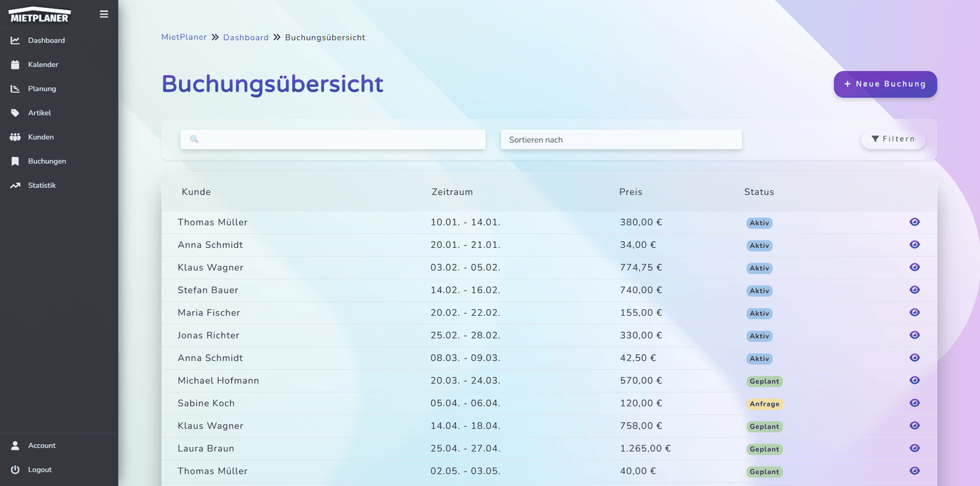The image size is (980, 486).
Task: Click the Artikel tag icon
Action: tap(15, 113)
